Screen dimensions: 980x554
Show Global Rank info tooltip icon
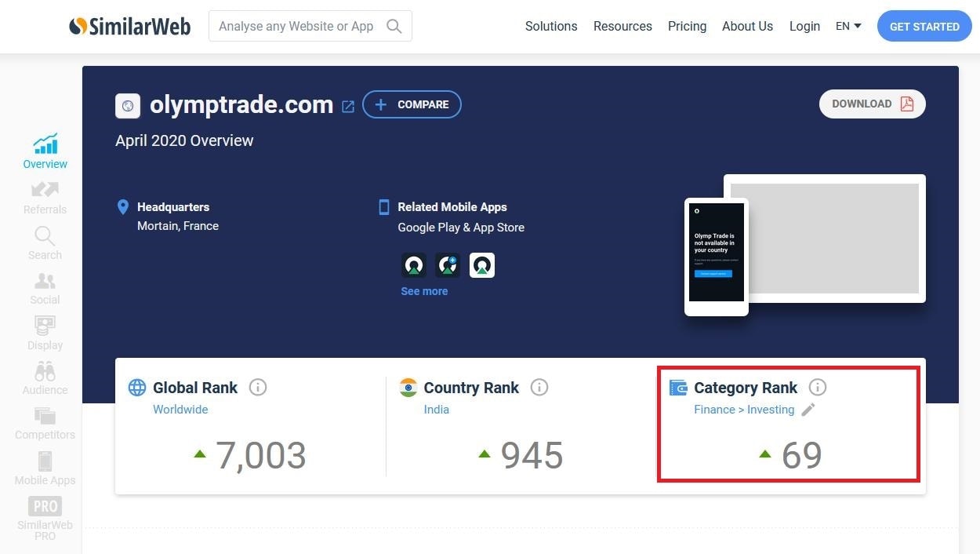[x=257, y=387]
